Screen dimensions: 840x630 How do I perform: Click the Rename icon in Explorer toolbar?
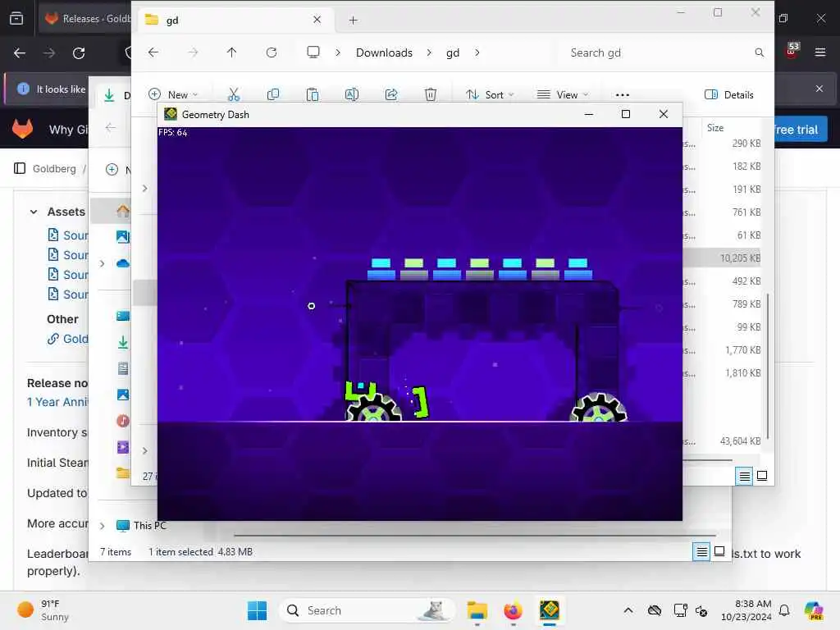point(351,95)
